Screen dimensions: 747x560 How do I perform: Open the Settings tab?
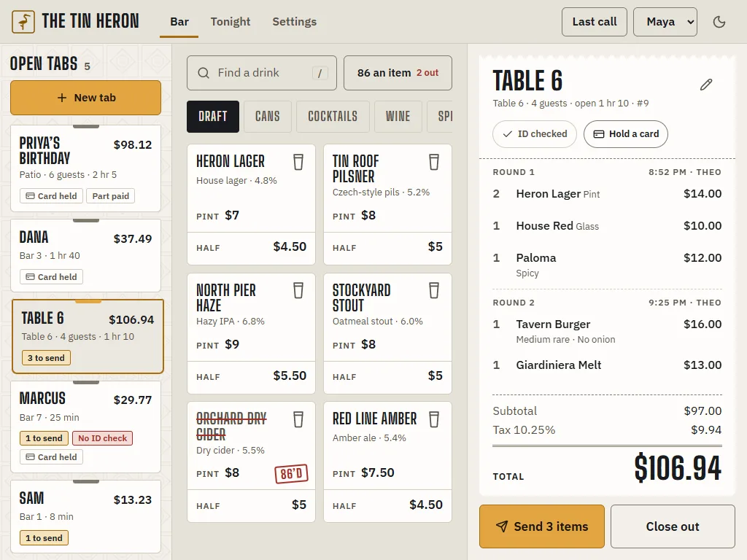pyautogui.click(x=295, y=22)
